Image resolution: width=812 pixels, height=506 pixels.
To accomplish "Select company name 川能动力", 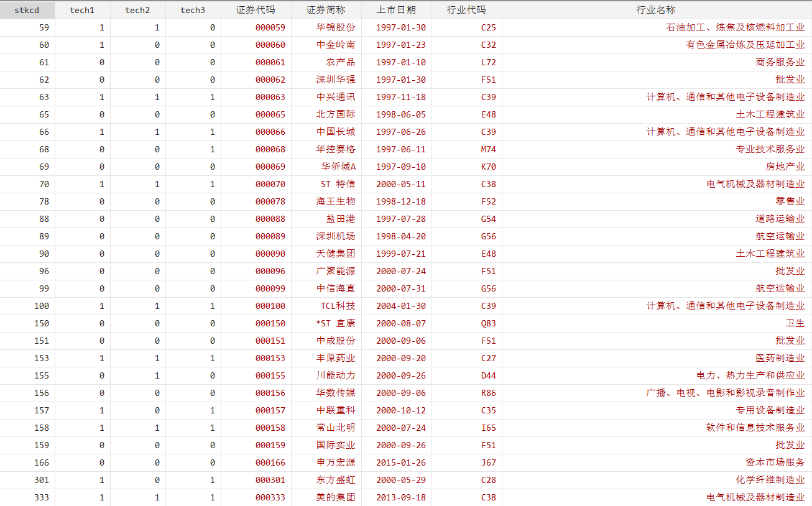I will click(x=336, y=375).
